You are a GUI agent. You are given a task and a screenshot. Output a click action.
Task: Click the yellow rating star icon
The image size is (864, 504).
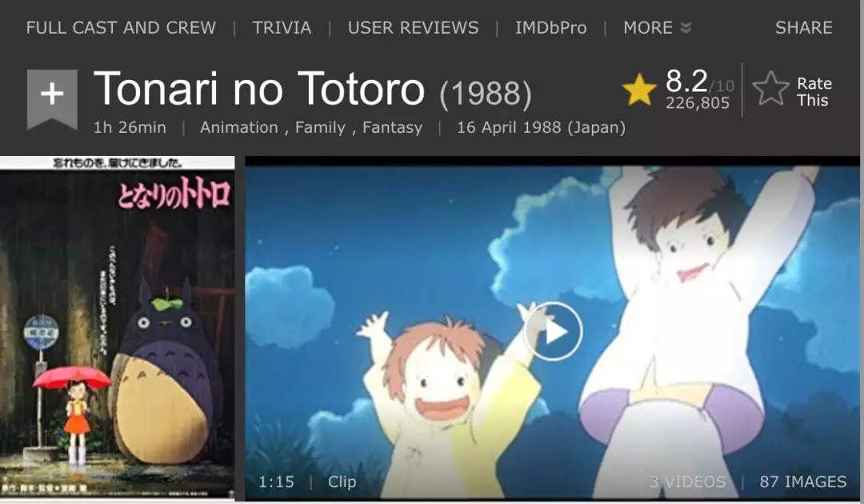[x=638, y=90]
